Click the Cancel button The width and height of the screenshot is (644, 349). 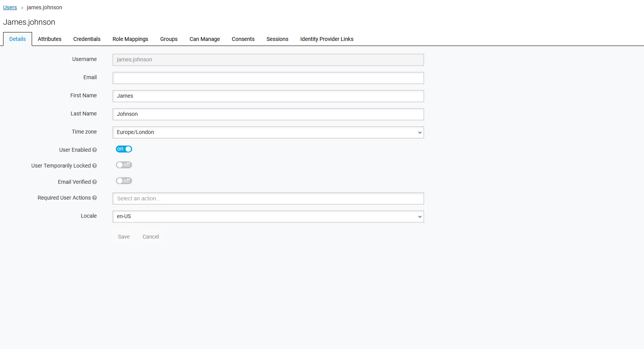click(151, 237)
